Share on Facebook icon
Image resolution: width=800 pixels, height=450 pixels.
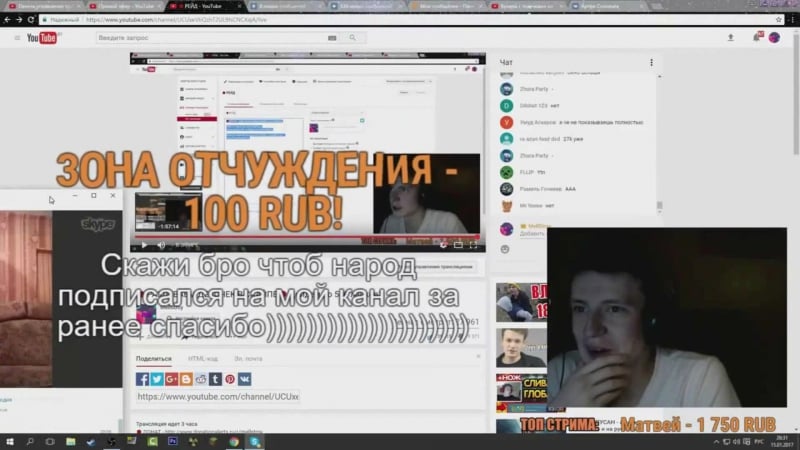[x=142, y=379]
